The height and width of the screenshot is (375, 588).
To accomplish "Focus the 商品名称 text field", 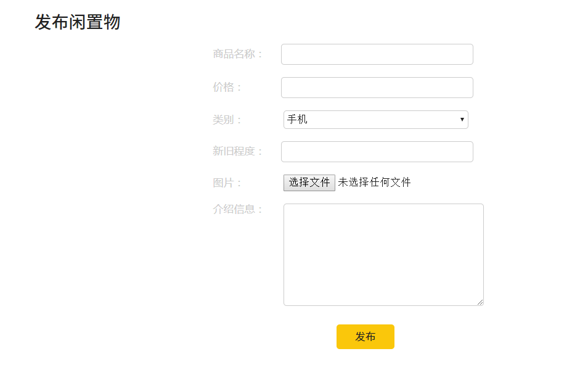I will click(377, 54).
